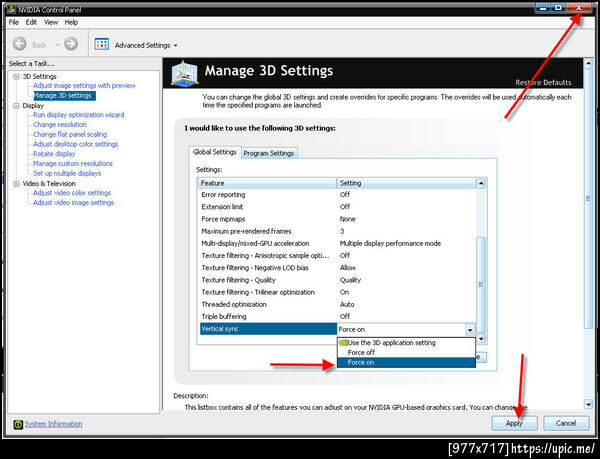Click main panel scroll-down arrow
600x459 pixels.
pos(589,404)
